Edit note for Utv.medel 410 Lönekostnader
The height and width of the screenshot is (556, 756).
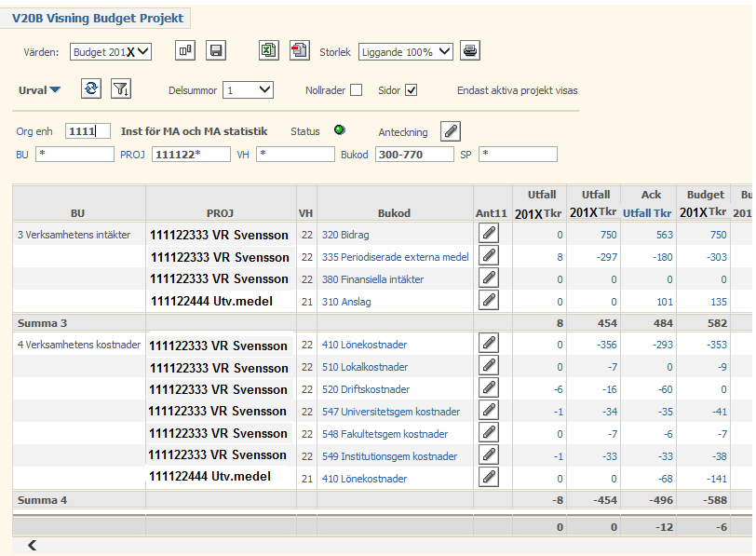point(489,478)
